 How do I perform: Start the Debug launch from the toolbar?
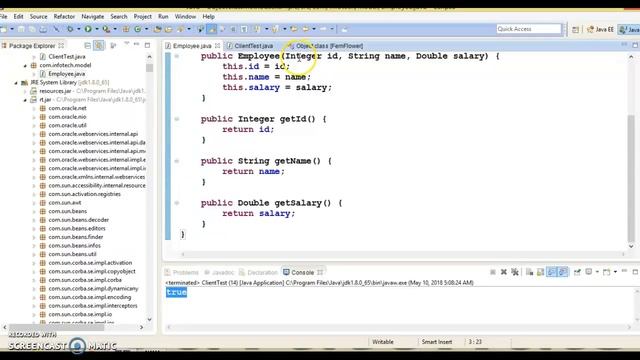(x=70, y=29)
